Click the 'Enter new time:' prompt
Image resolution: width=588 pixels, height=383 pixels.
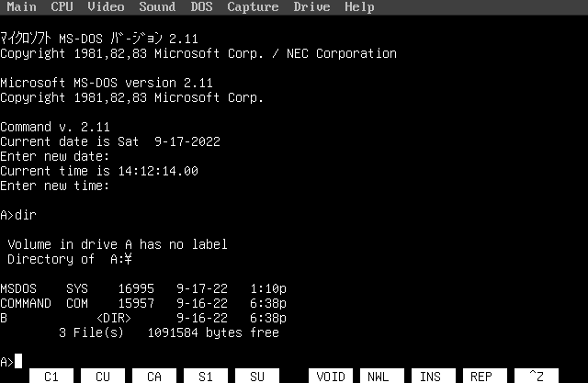pyautogui.click(x=55, y=186)
